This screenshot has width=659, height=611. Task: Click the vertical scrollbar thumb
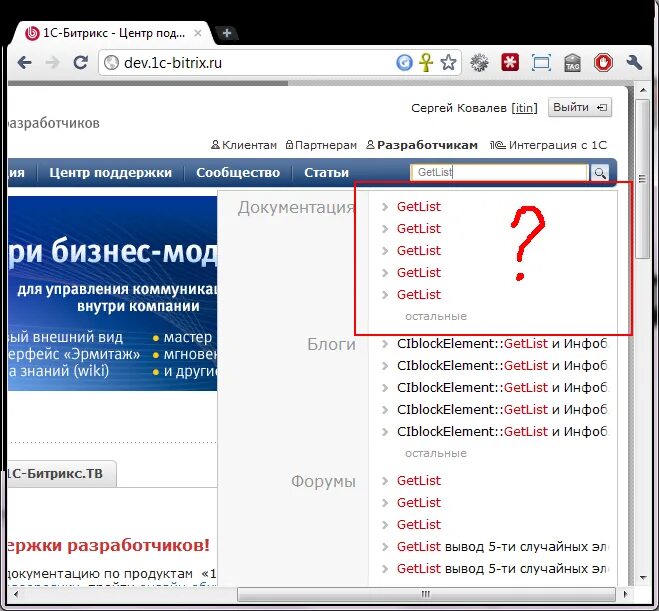[643, 179]
